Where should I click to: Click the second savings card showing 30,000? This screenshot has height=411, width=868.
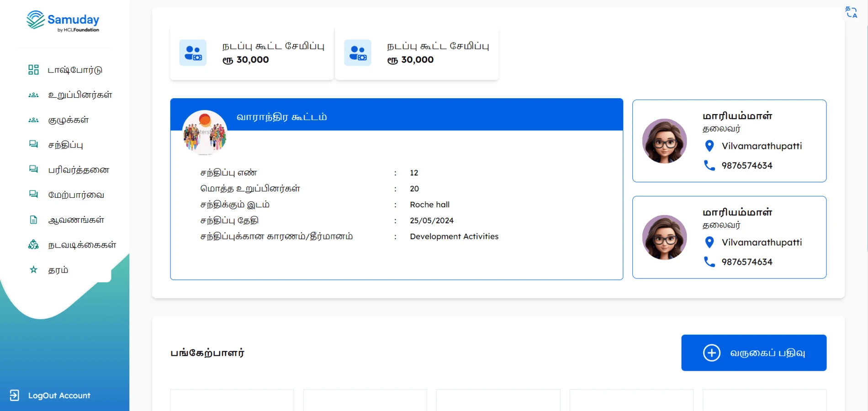click(417, 53)
